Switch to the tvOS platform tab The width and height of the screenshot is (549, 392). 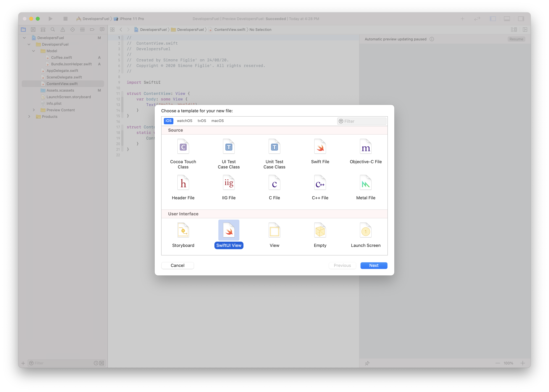point(202,121)
